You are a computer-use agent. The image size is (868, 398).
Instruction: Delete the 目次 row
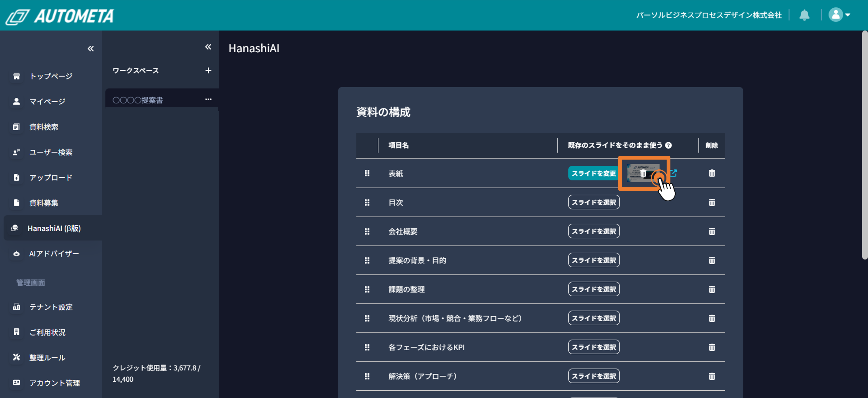712,202
